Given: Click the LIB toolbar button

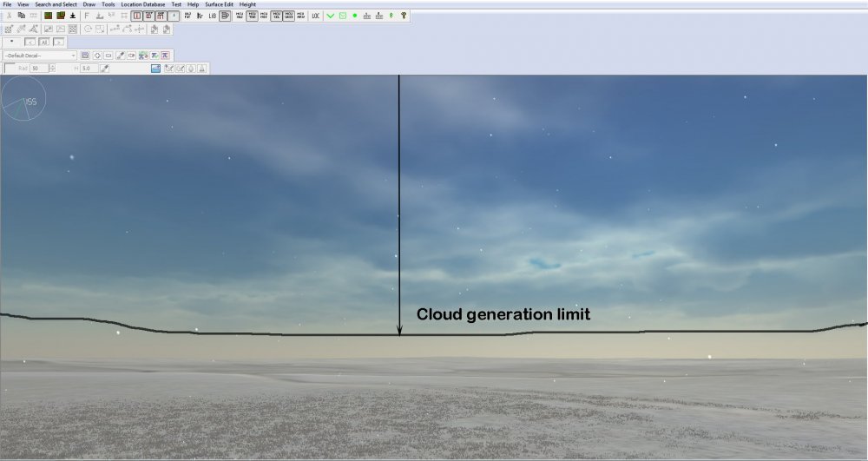Looking at the screenshot, I should (212, 16).
